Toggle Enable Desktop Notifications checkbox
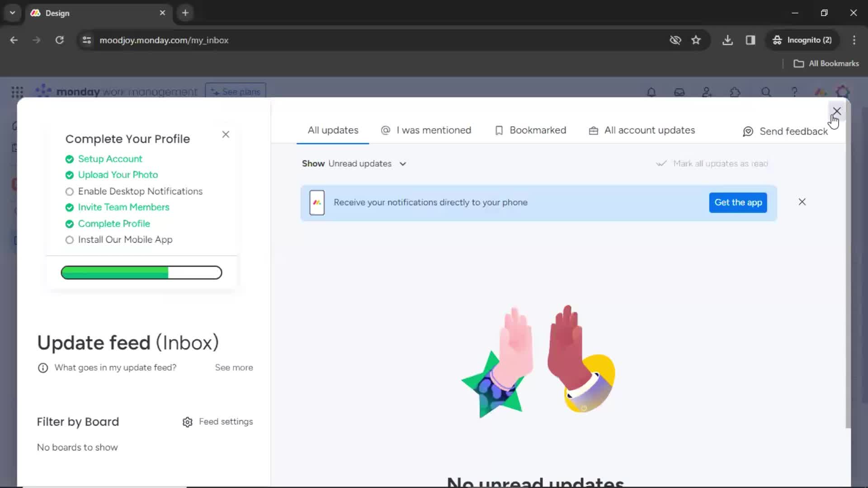The height and width of the screenshot is (488, 868). (x=69, y=191)
